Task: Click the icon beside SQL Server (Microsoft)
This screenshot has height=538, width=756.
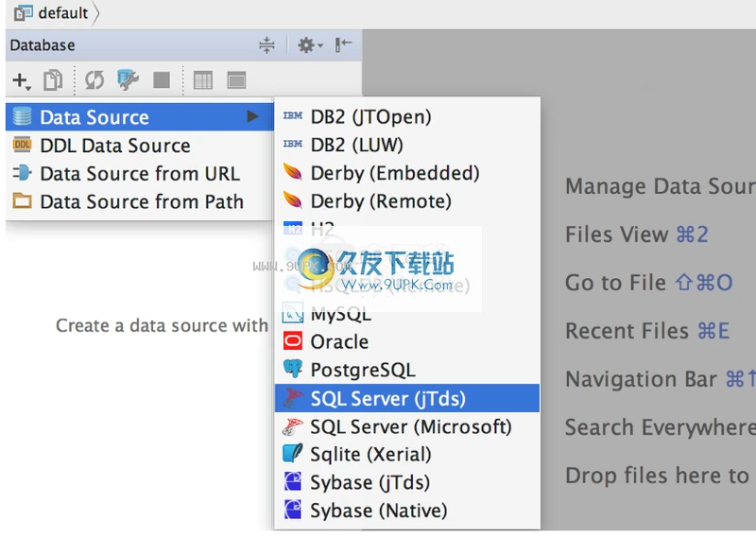Action: pyautogui.click(x=293, y=426)
